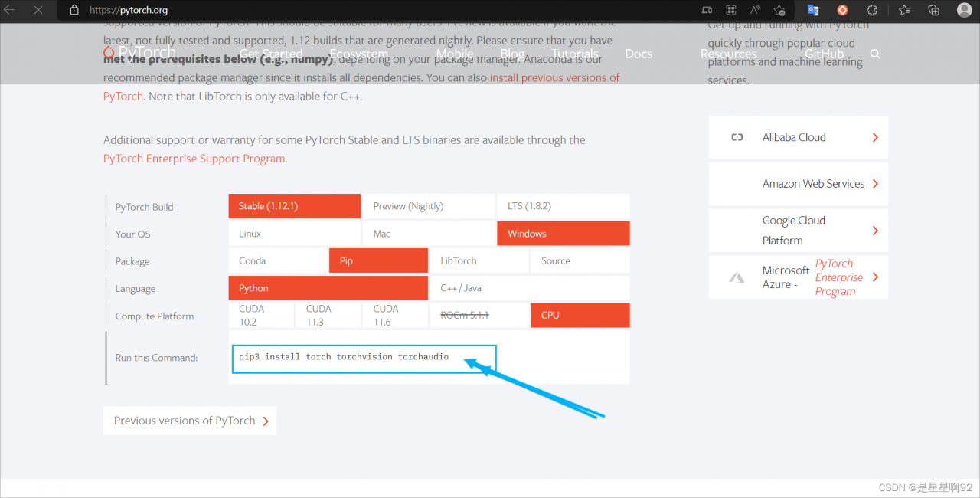Select Stable (1.12.1) build
980x498 pixels.
pyautogui.click(x=295, y=206)
